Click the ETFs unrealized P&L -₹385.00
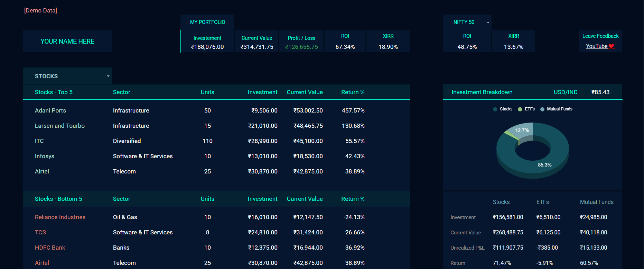 547,248
